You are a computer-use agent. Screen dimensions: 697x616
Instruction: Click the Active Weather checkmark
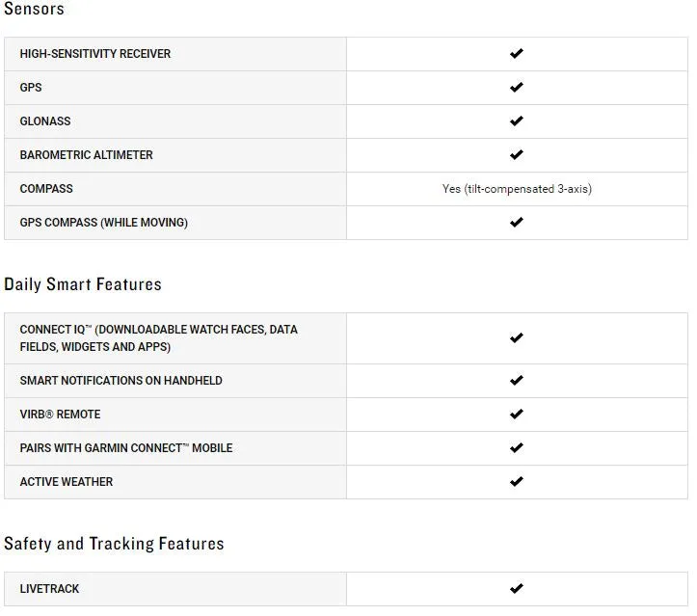(x=517, y=481)
